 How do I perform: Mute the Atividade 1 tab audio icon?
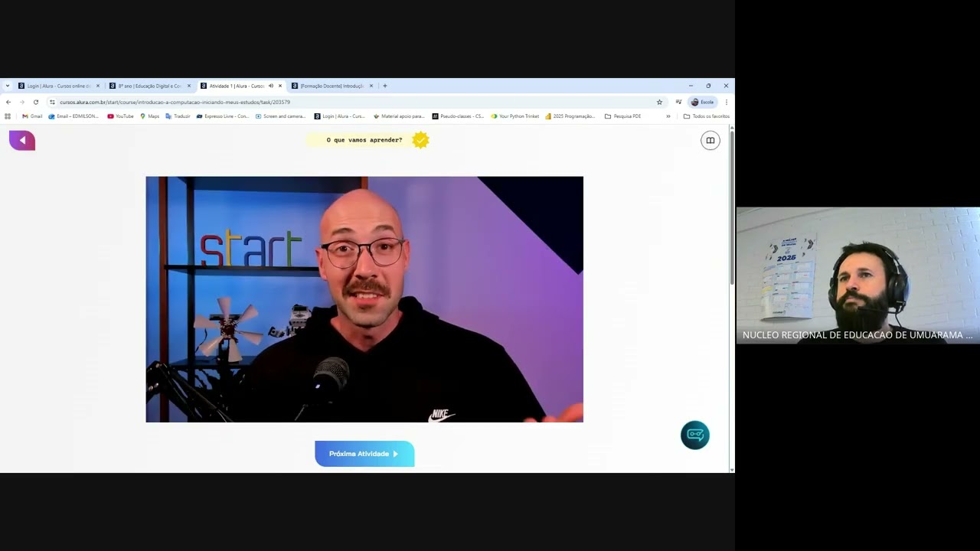pos(270,86)
